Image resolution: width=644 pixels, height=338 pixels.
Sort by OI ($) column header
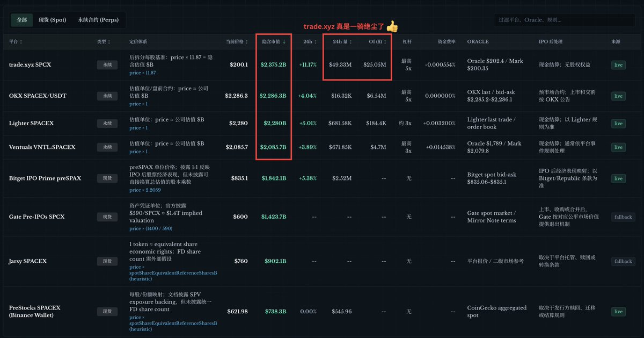point(376,41)
